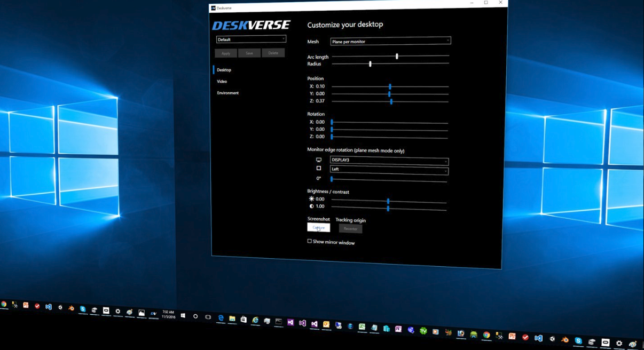Open File Explorer from the taskbar
Screen dimensions: 644x350
click(232, 319)
